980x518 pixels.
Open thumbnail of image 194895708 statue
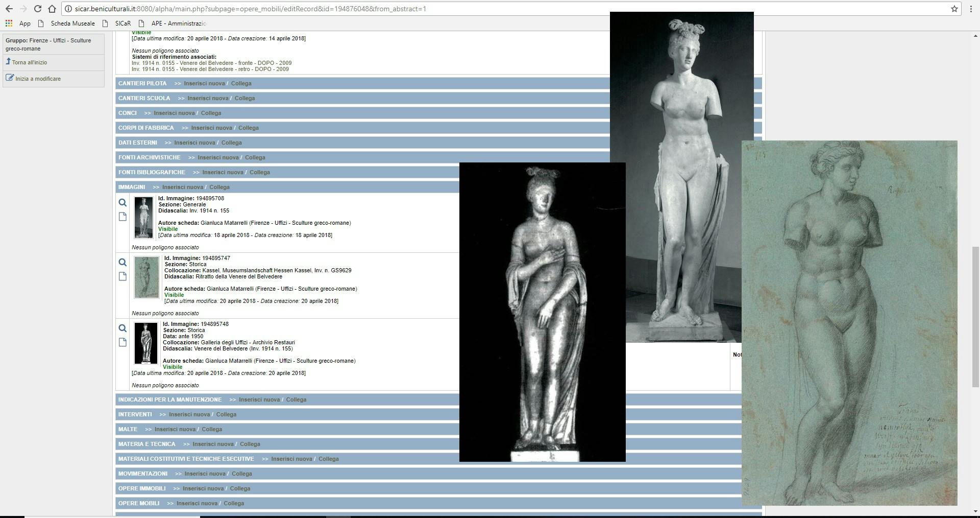(143, 218)
